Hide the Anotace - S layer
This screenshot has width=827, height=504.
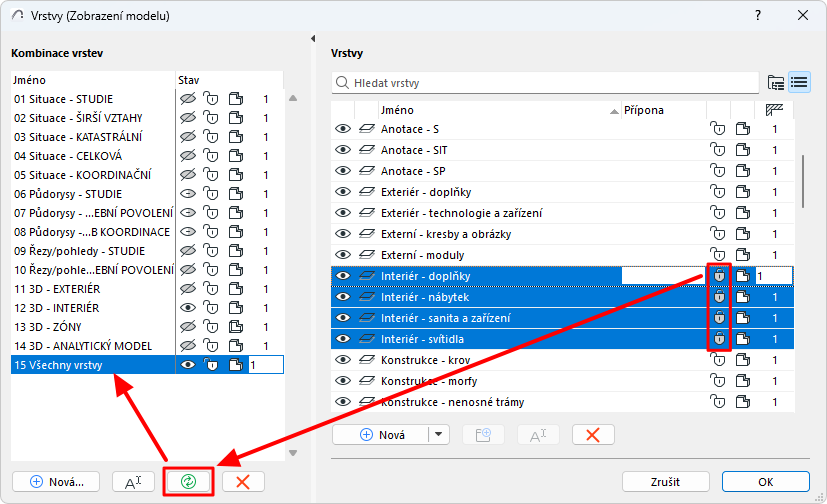(x=343, y=129)
